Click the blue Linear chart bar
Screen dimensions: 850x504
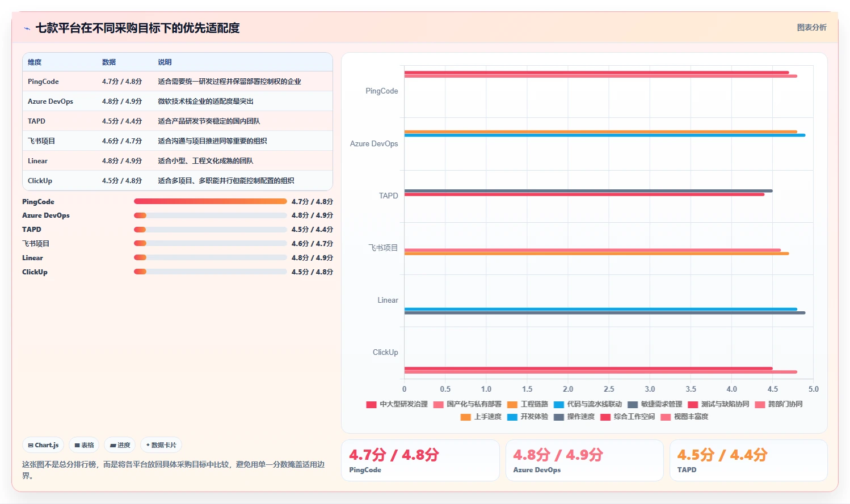point(601,309)
